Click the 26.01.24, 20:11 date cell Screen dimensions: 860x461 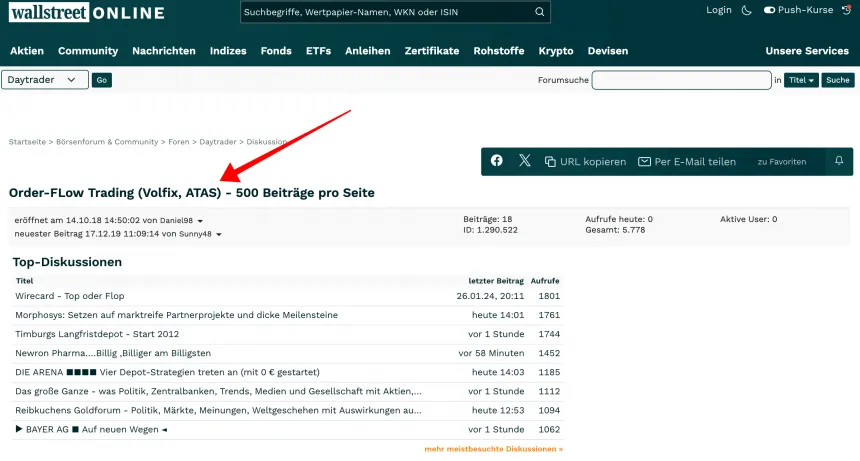click(490, 296)
